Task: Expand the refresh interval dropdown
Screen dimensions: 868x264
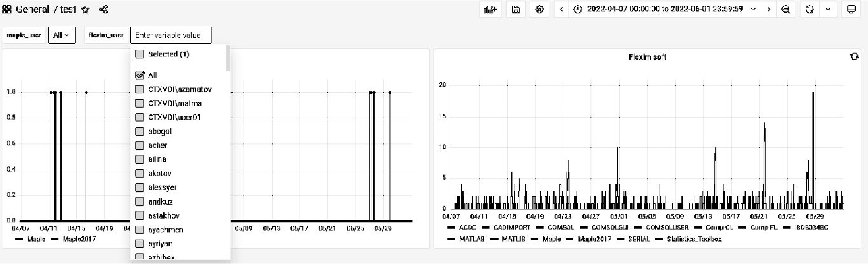Action: [828, 10]
